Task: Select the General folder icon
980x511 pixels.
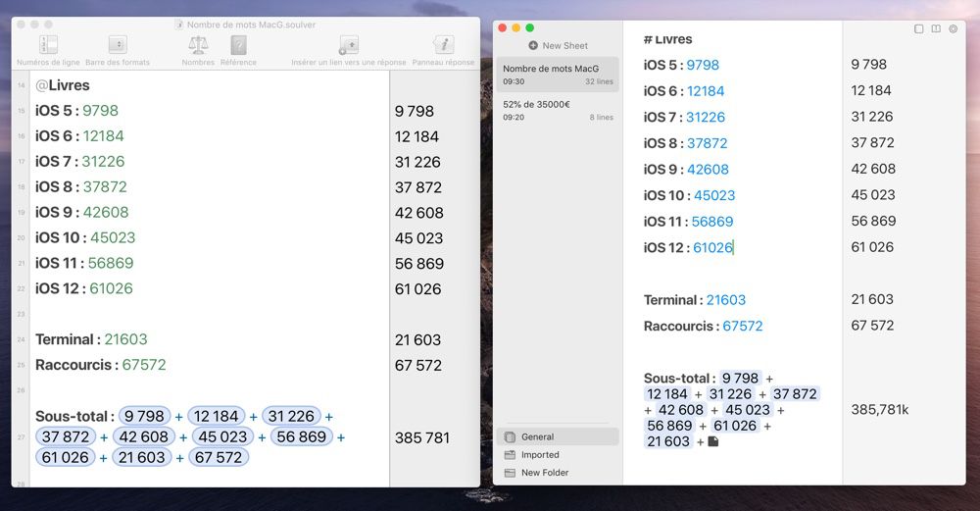Action: tap(510, 436)
